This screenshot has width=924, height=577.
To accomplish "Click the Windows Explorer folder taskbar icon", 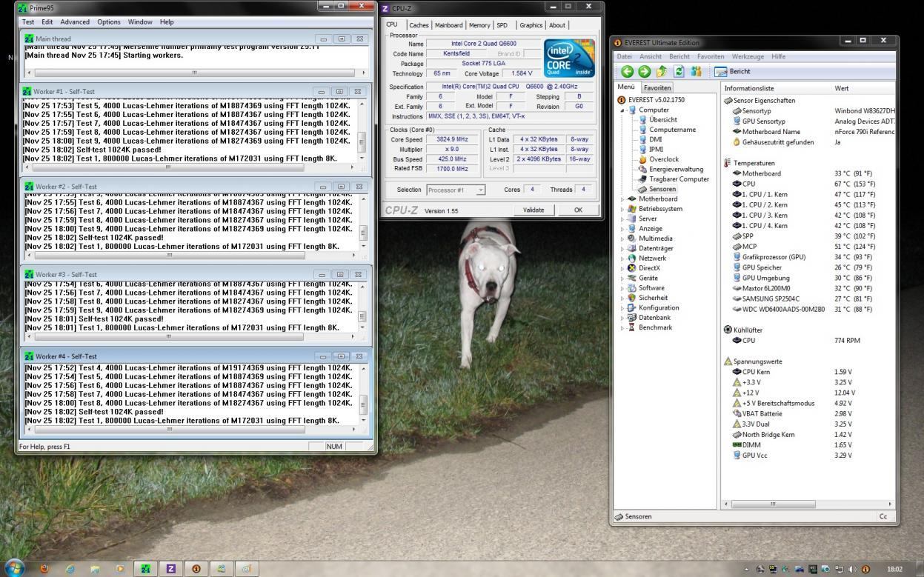I will pos(95,569).
